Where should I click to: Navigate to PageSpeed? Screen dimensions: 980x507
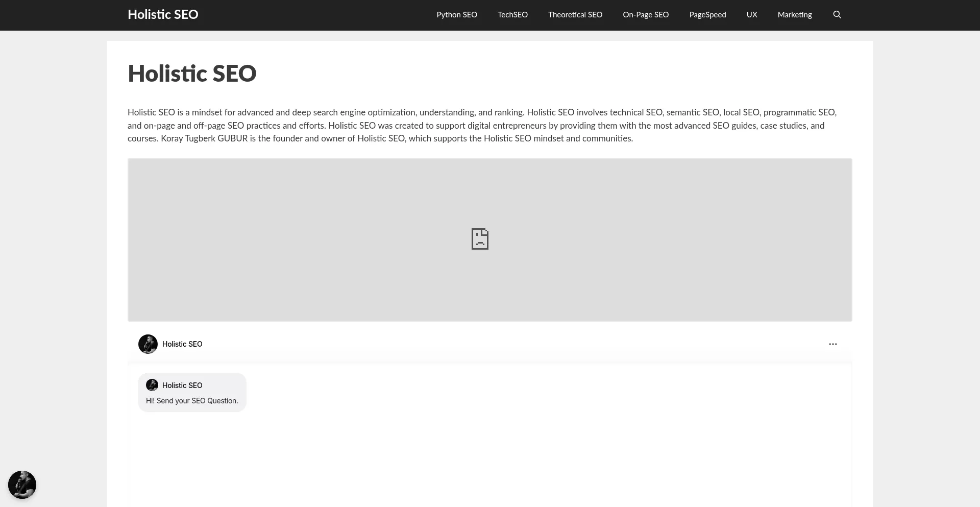707,15
